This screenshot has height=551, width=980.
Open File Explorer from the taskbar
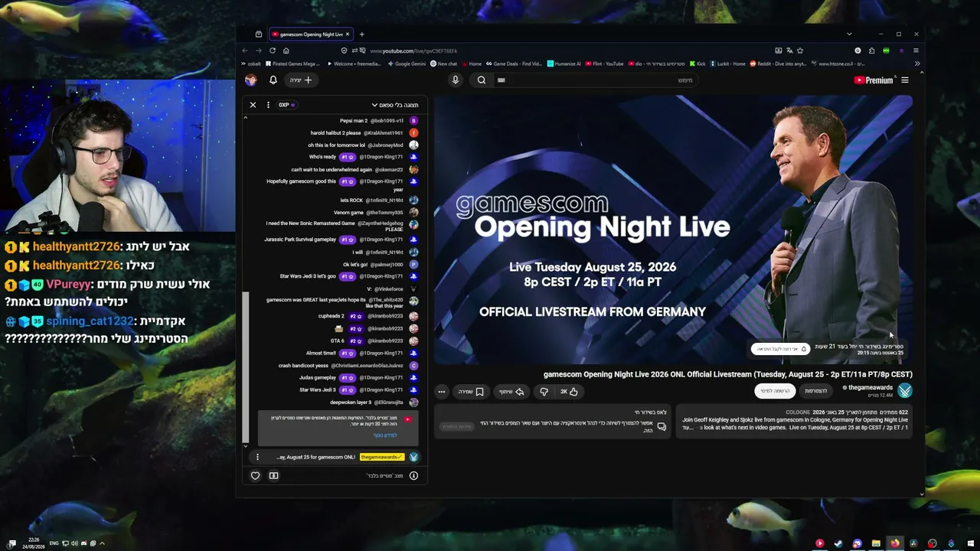(876, 543)
